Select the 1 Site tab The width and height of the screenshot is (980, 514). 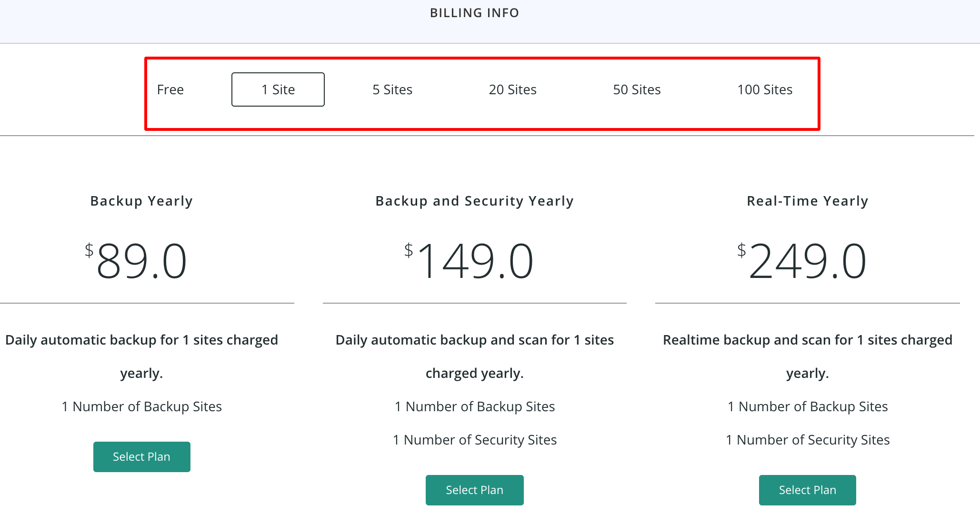[278, 89]
